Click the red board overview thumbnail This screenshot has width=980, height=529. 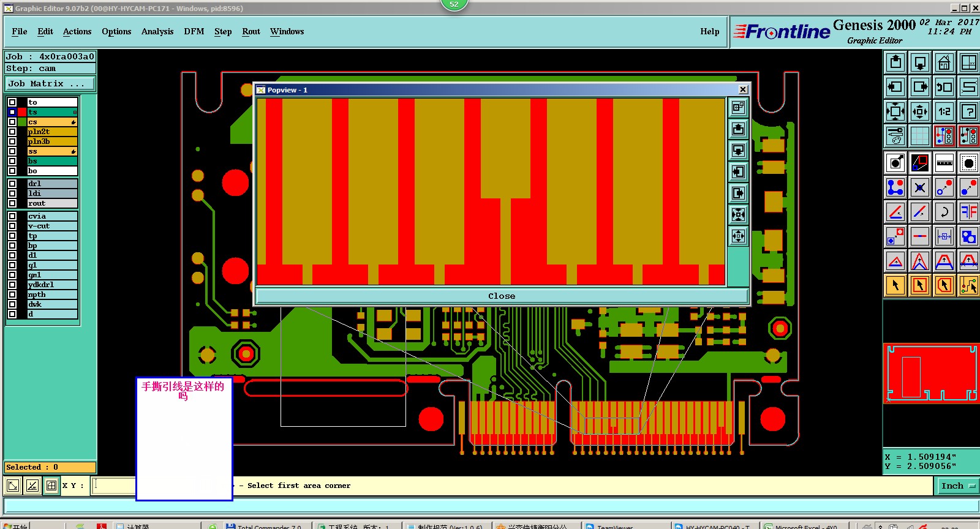(x=931, y=373)
